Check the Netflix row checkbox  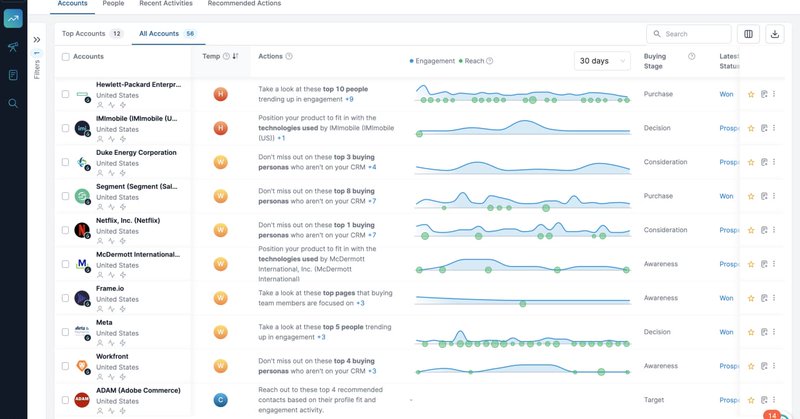pyautogui.click(x=65, y=230)
